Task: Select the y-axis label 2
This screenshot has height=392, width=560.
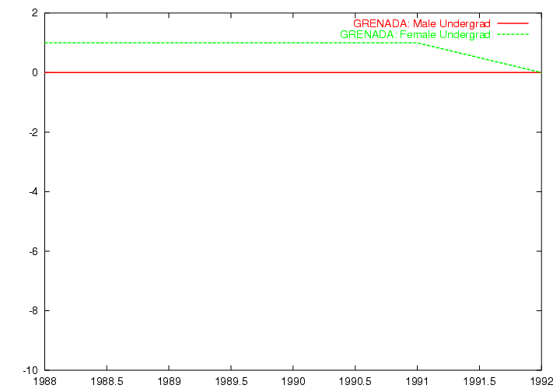Action: [x=35, y=13]
